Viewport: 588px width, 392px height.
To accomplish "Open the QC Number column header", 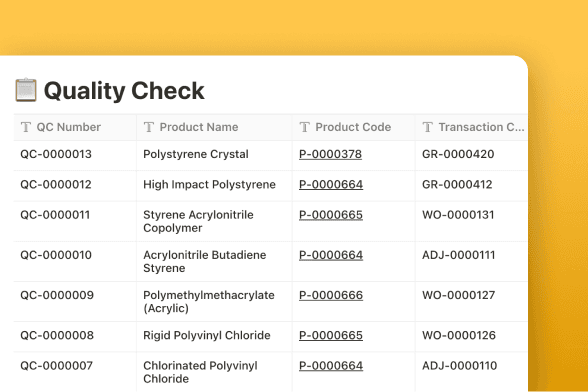I will tap(75, 127).
